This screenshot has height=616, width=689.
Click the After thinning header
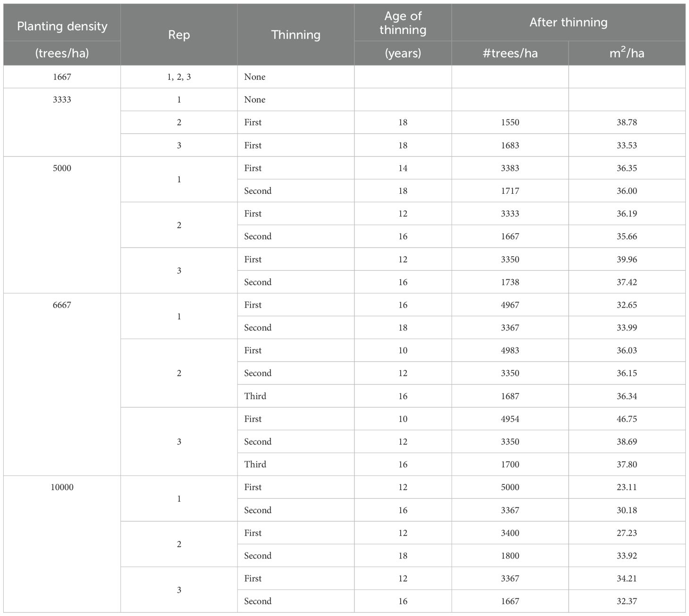tap(568, 22)
